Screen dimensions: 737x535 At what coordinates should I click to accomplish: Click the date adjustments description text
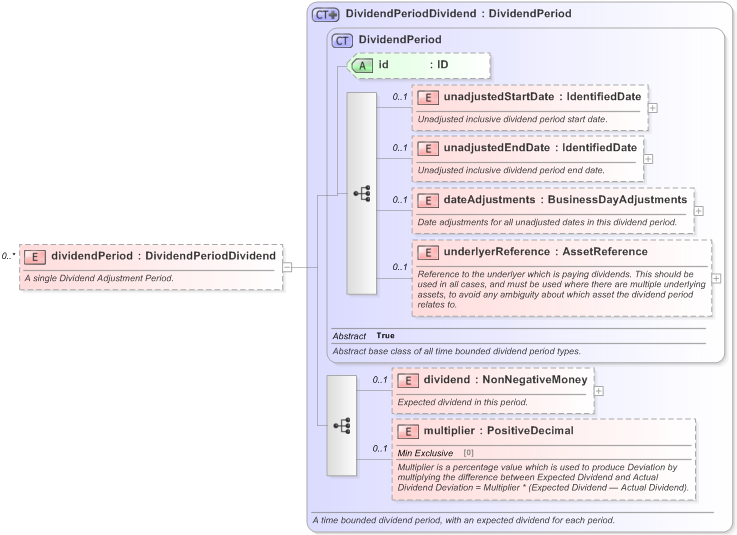[x=547, y=222]
